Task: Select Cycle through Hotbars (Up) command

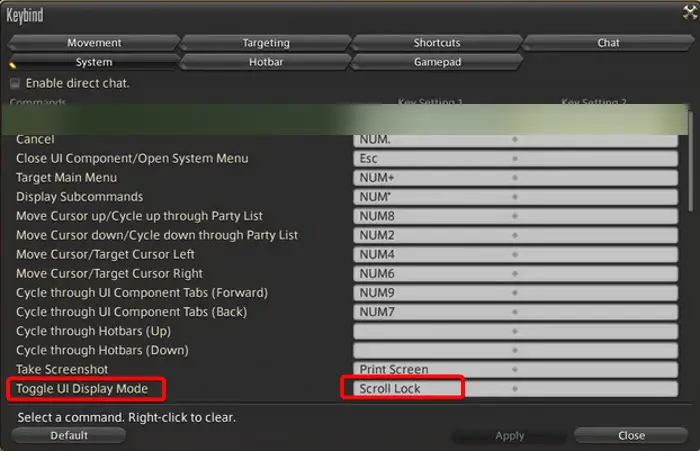Action: coord(93,331)
